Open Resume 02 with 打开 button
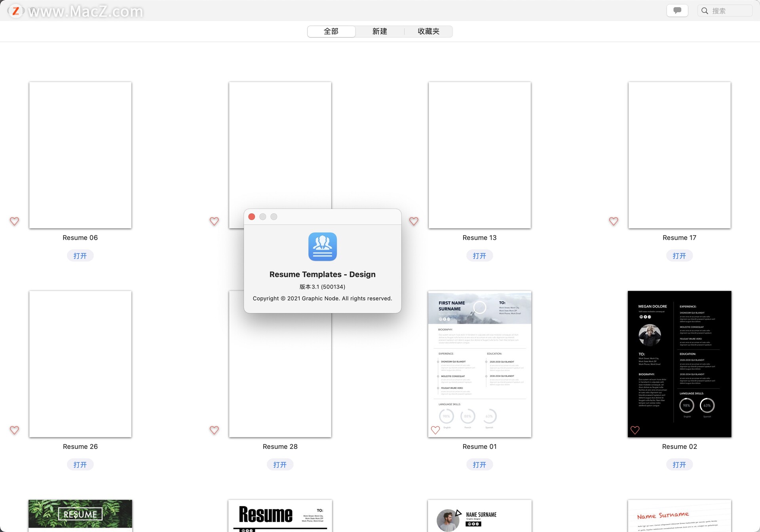The image size is (760, 532). click(679, 465)
